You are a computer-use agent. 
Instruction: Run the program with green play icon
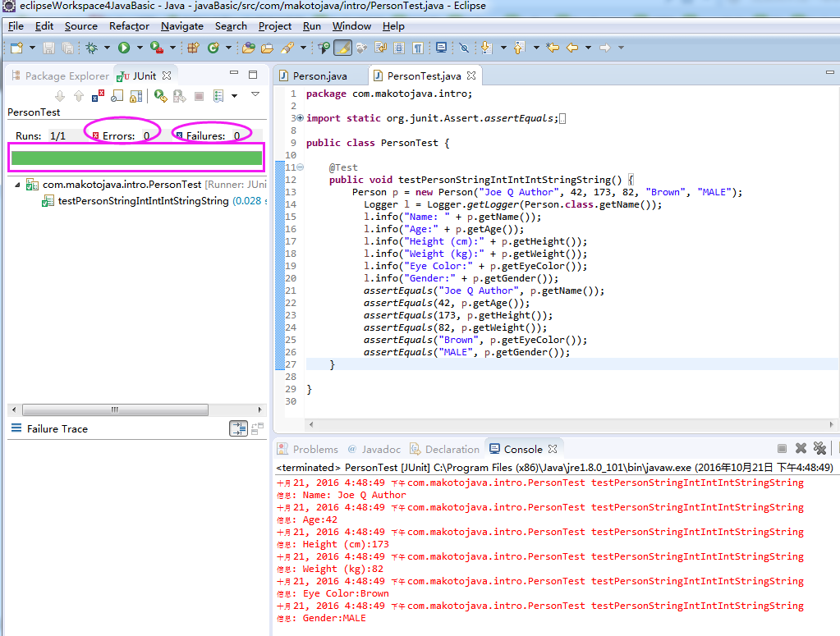coord(124,48)
